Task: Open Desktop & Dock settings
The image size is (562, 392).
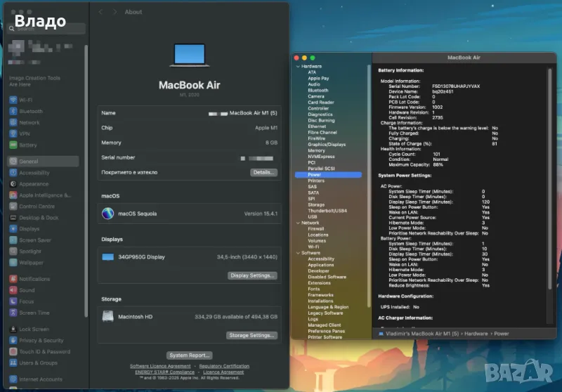Action: pyautogui.click(x=13, y=218)
